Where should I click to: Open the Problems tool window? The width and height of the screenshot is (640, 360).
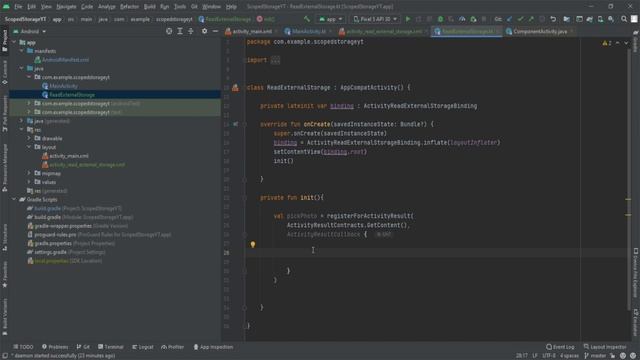click(55, 347)
